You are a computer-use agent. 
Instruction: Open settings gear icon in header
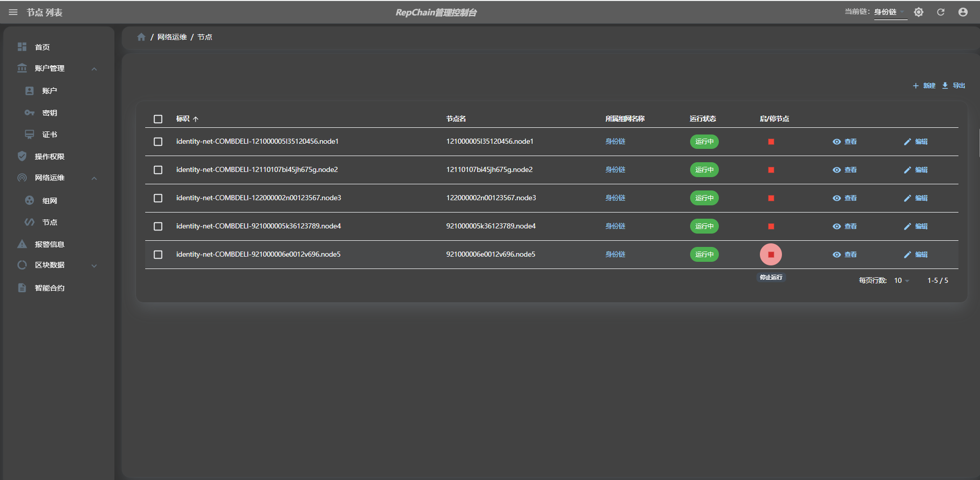pyautogui.click(x=918, y=12)
